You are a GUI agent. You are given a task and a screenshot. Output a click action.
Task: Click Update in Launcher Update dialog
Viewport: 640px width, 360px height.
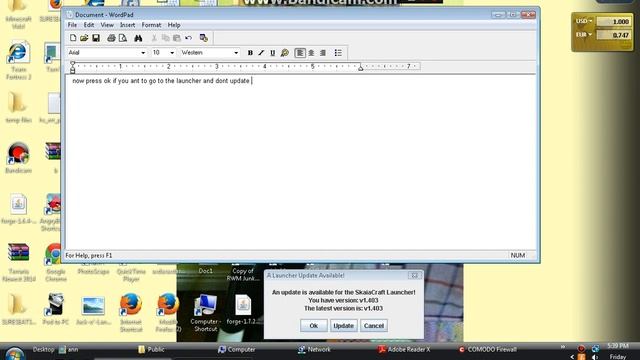[343, 326]
